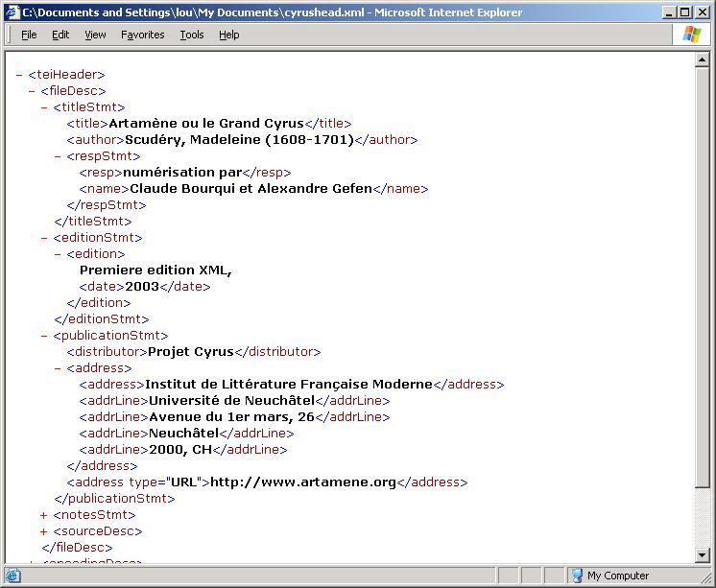Image resolution: width=716 pixels, height=588 pixels.
Task: Collapse the titleStmt node
Action: pyautogui.click(x=44, y=107)
